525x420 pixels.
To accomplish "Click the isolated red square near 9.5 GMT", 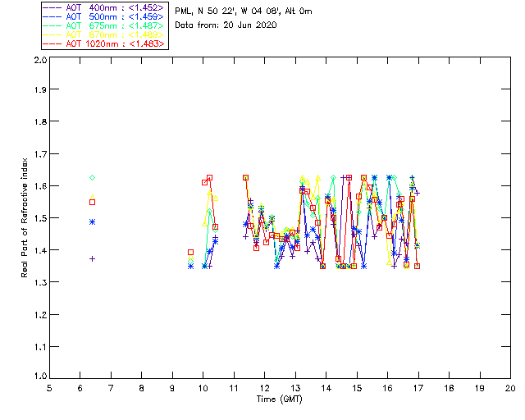I will click(x=191, y=253).
